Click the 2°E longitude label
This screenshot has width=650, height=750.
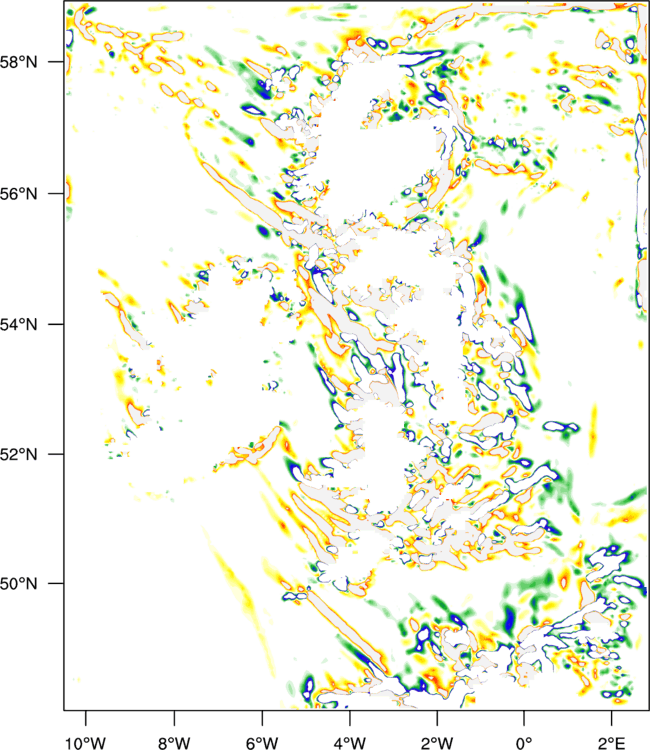pos(611,743)
